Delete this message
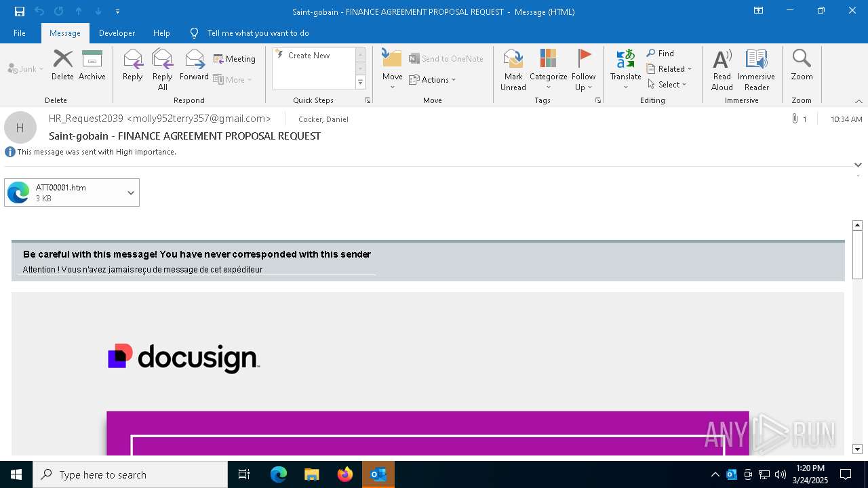868x488 pixels. coord(62,65)
